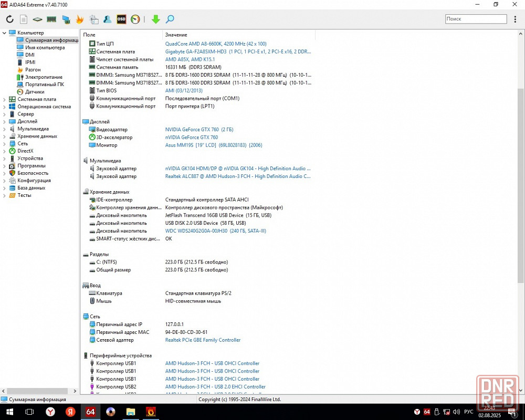Expand the Хранение данных tree node
This screenshot has width=525, height=420.
point(4,136)
